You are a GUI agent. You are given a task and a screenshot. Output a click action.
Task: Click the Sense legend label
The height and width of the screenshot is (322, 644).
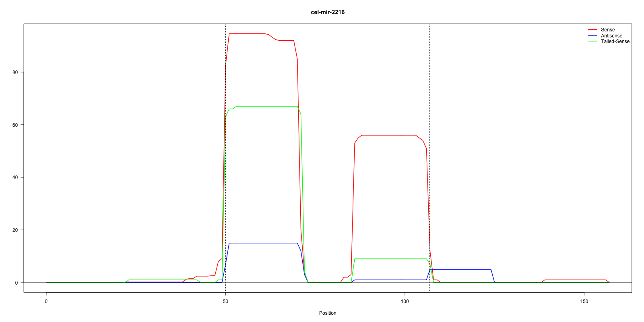coord(607,30)
